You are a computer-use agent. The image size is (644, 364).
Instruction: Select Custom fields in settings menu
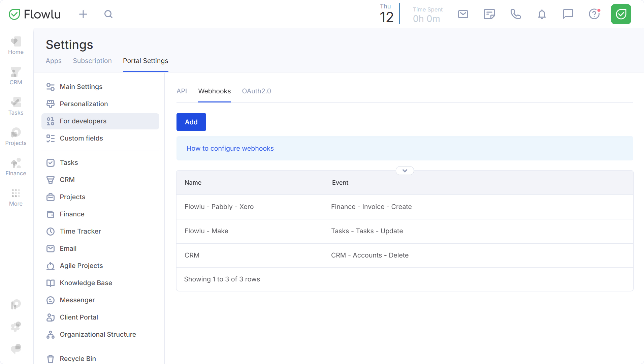[81, 138]
